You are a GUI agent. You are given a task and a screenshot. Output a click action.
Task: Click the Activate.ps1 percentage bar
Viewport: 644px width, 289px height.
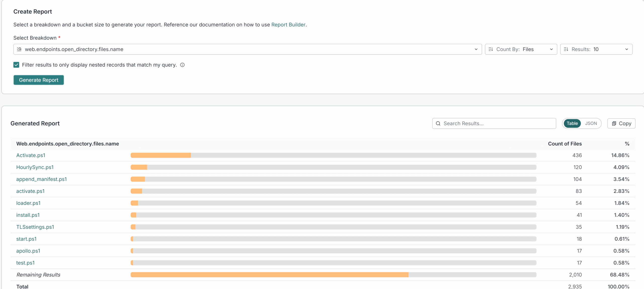(334, 155)
